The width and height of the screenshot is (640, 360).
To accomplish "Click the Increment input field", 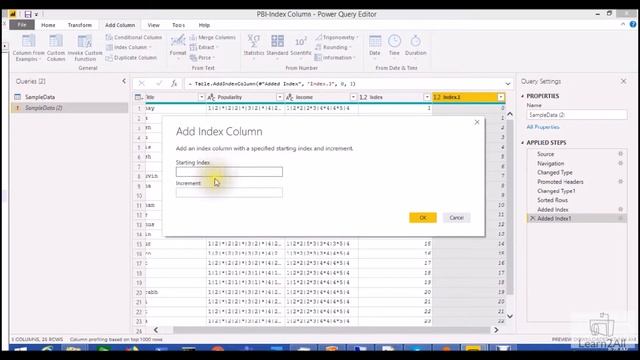I will point(229,193).
